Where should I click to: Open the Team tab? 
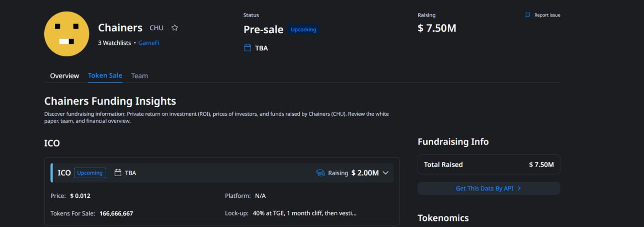(139, 75)
